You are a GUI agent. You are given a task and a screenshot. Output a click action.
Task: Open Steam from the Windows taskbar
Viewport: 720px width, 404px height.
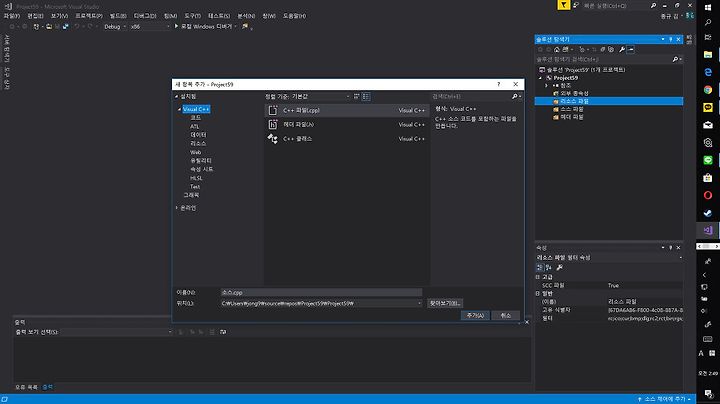[708, 213]
